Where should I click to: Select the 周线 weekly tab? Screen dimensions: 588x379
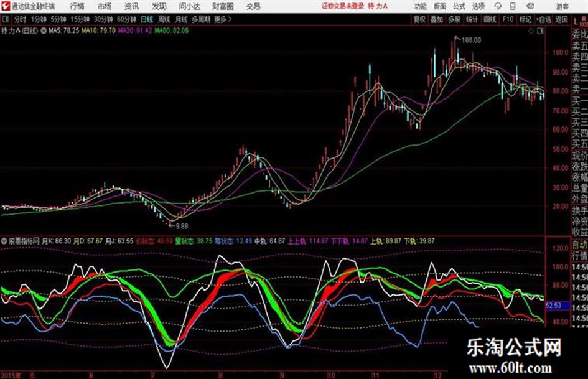click(164, 19)
